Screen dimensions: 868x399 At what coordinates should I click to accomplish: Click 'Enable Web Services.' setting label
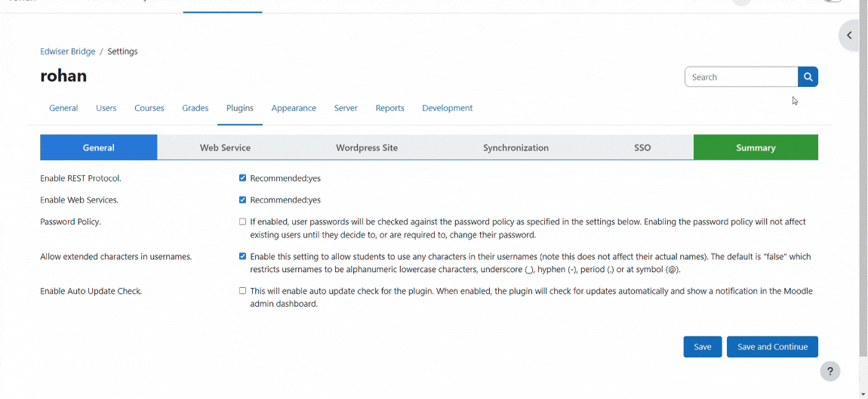point(79,200)
